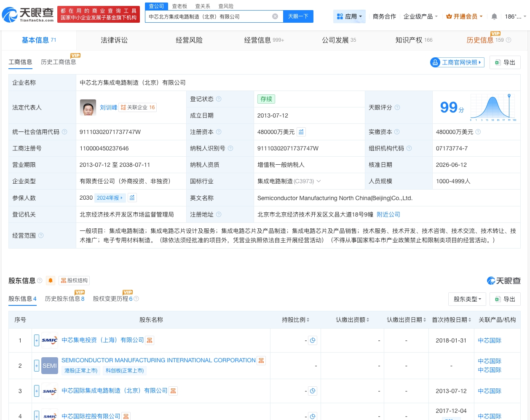The height and width of the screenshot is (420, 530).
Task: Open equity structure icon after 中芯国际集成电路制造（北京）
Action: point(173,391)
